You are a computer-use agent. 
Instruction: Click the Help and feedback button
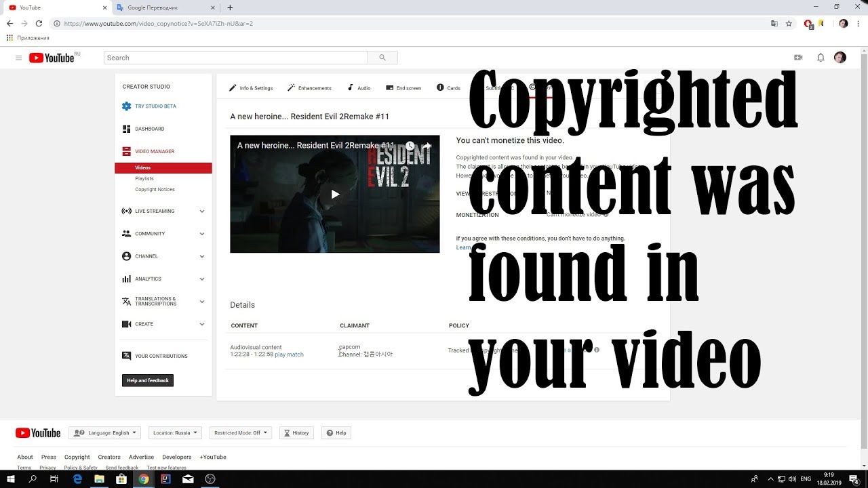pos(148,381)
